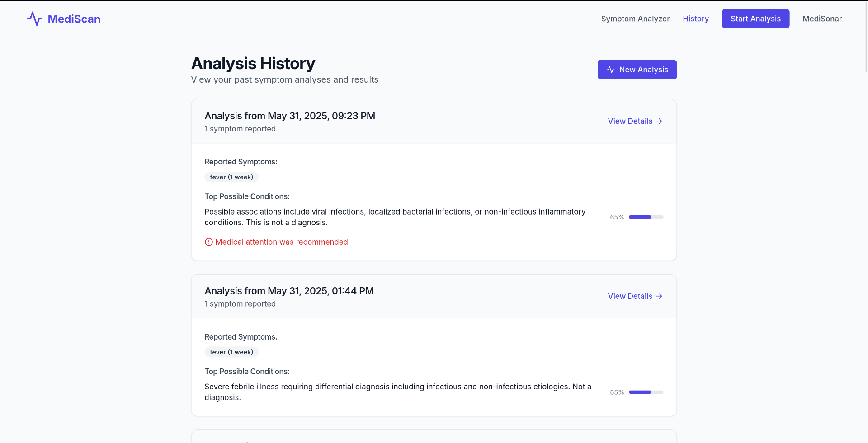Click arrow icon beside 09:23 PM View Details
Image resolution: width=868 pixels, height=443 pixels.
659,121
